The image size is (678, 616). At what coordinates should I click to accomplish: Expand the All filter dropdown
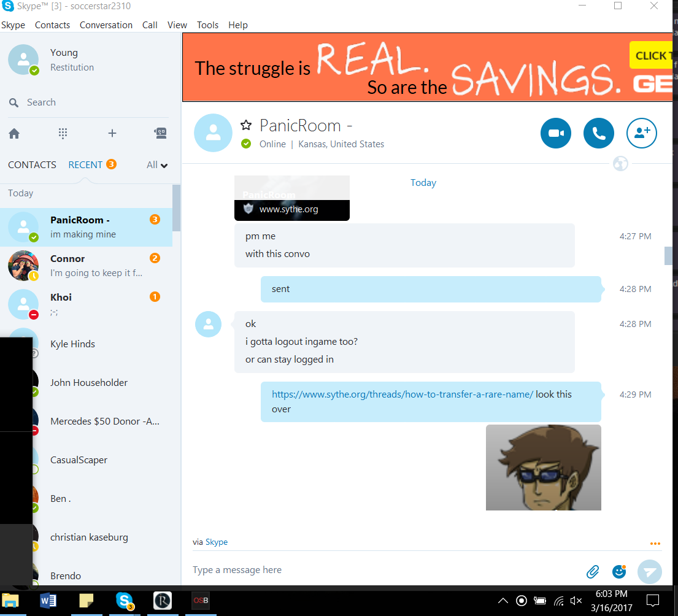tap(157, 165)
